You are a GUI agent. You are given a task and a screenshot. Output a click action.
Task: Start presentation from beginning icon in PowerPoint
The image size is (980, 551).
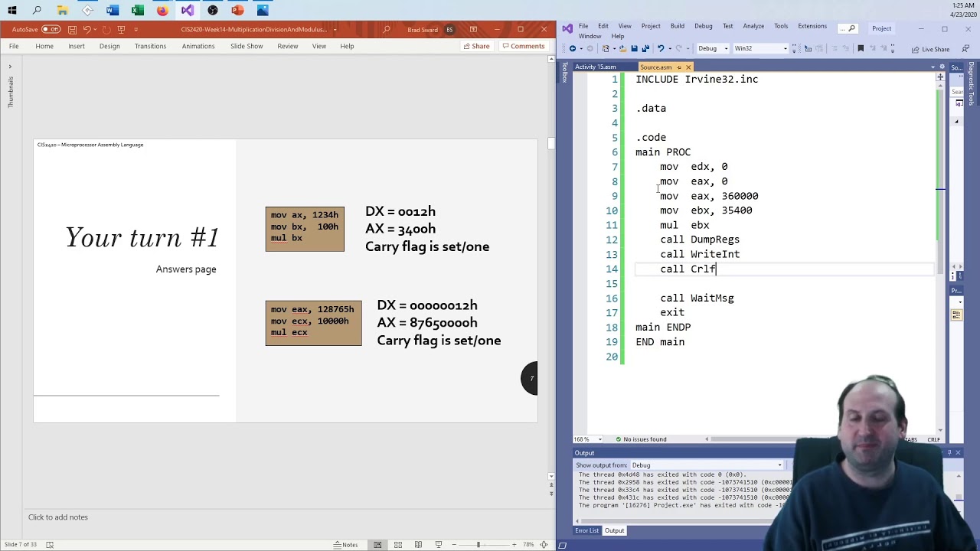[x=121, y=29]
